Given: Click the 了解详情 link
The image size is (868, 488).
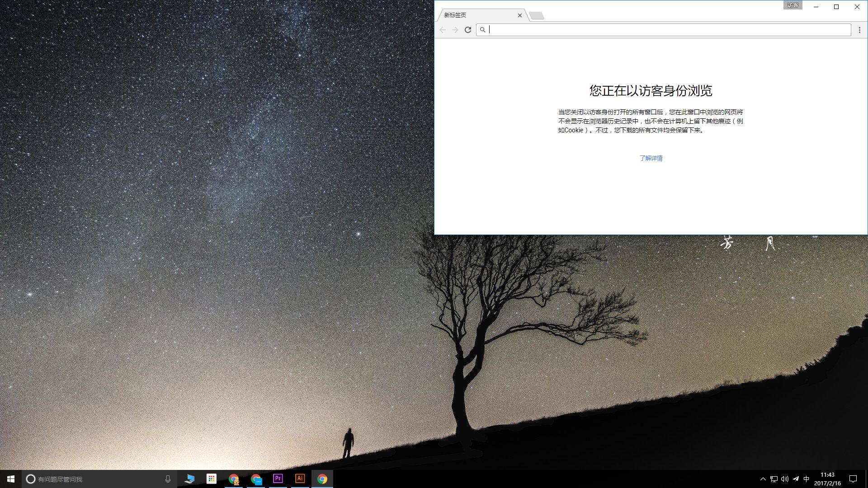Looking at the screenshot, I should [651, 158].
